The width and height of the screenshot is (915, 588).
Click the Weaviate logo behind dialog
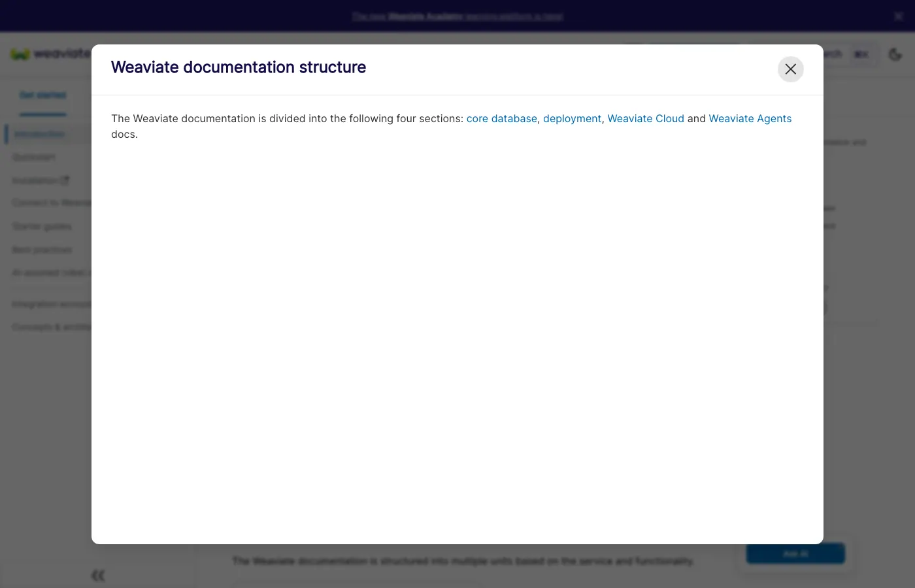(x=51, y=54)
